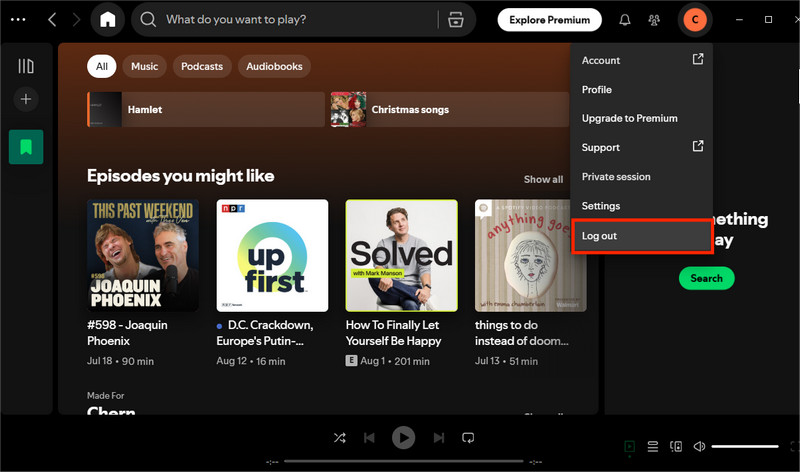Screen dimensions: 800x472
Task: Skip to previous track
Action: (x=369, y=438)
